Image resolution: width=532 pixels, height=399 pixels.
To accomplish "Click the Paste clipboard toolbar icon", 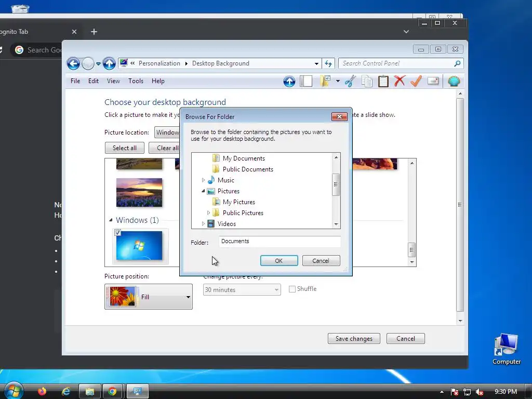I will [x=383, y=82].
